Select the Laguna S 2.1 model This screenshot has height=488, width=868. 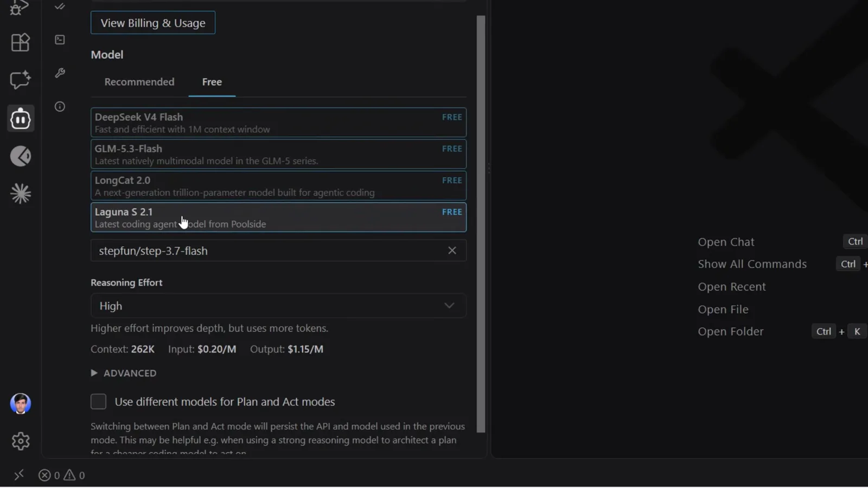pos(278,217)
